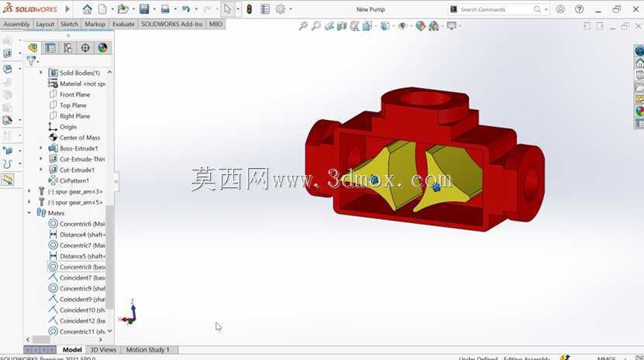The width and height of the screenshot is (644, 360).
Task: Switch to the FeatureManager design tree tab
Action: click(33, 48)
